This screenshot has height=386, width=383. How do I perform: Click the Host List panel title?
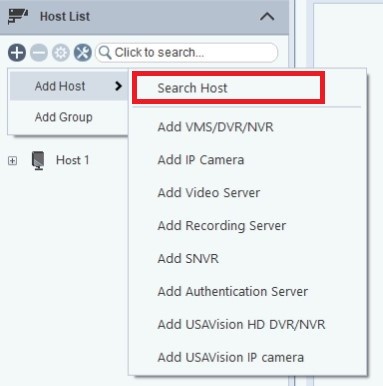tap(65, 16)
